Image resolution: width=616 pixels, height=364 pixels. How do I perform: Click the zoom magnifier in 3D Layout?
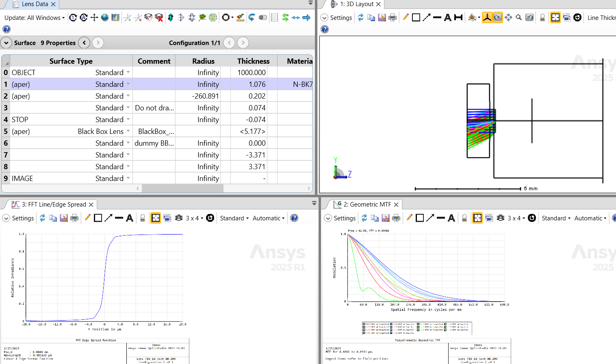tap(519, 17)
